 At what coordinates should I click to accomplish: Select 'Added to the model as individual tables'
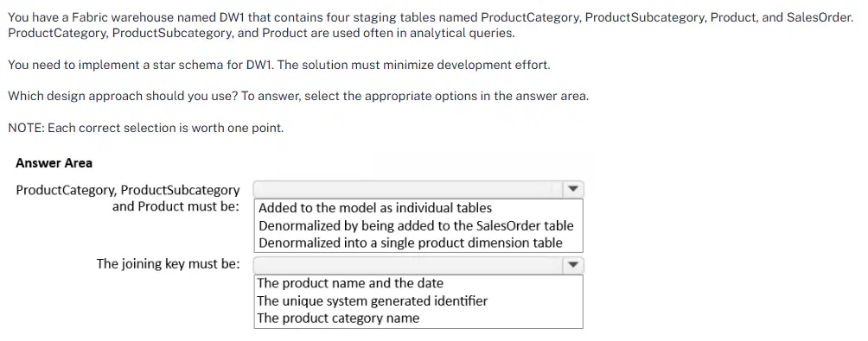pyautogui.click(x=374, y=208)
